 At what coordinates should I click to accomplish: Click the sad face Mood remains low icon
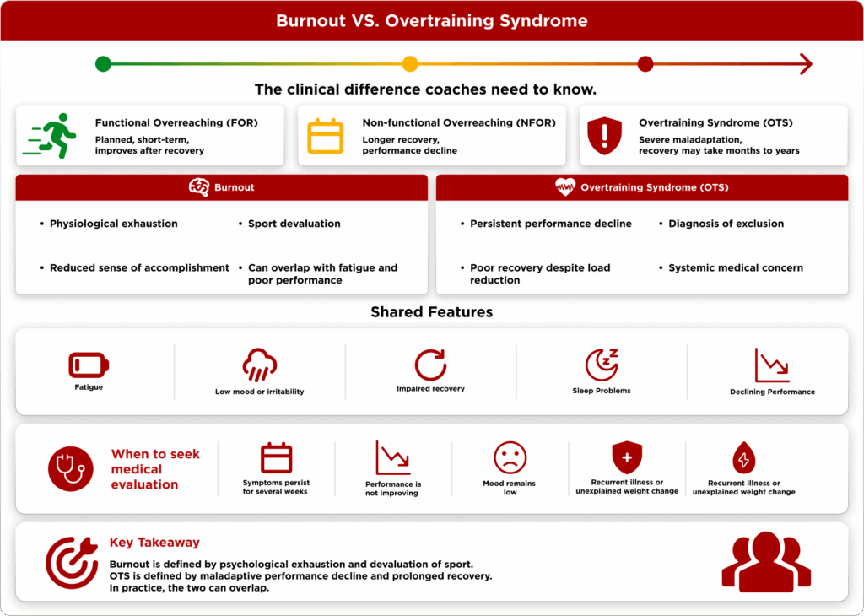(510, 457)
